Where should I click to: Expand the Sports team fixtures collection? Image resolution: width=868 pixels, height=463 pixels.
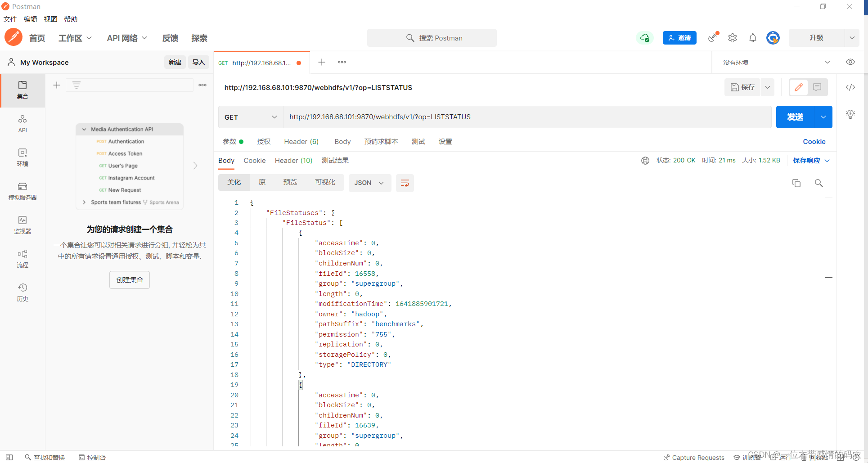(x=84, y=202)
